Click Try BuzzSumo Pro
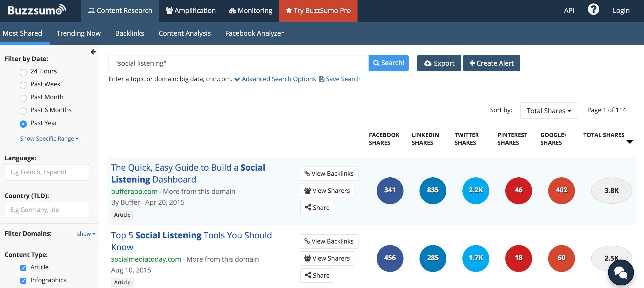The height and width of the screenshot is (288, 644). (318, 11)
